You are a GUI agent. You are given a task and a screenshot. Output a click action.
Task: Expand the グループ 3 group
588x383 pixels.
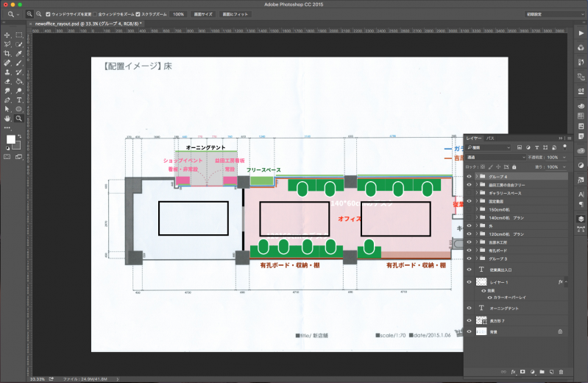click(x=477, y=259)
